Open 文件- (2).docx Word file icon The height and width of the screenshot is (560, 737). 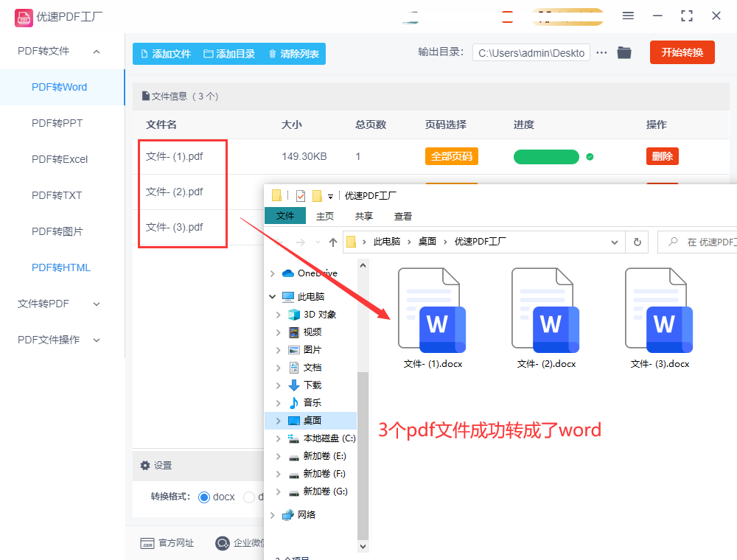545,310
